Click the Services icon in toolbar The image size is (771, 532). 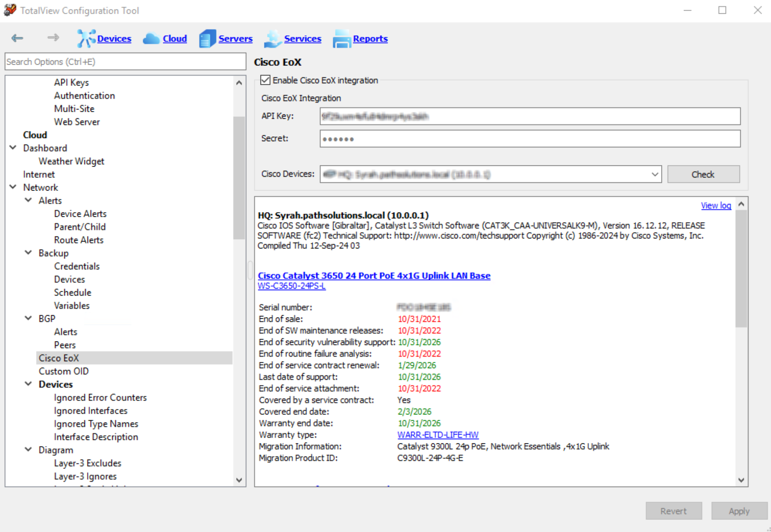[272, 38]
